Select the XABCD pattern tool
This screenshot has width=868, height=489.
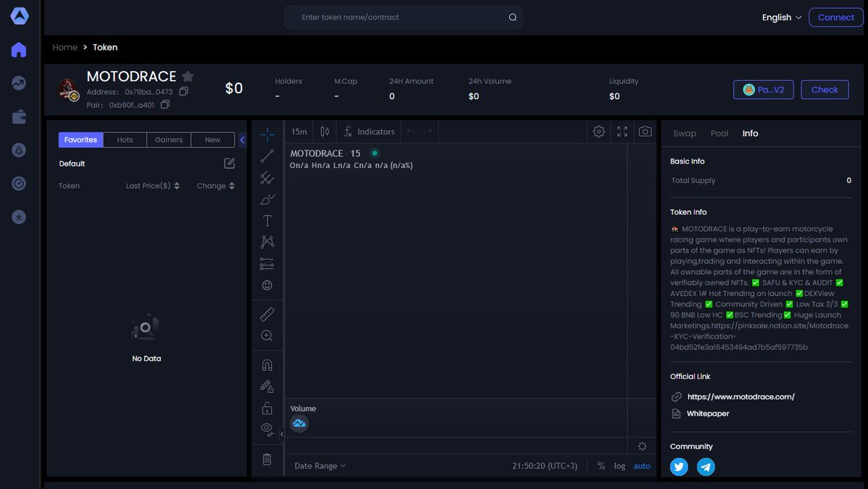coord(268,242)
